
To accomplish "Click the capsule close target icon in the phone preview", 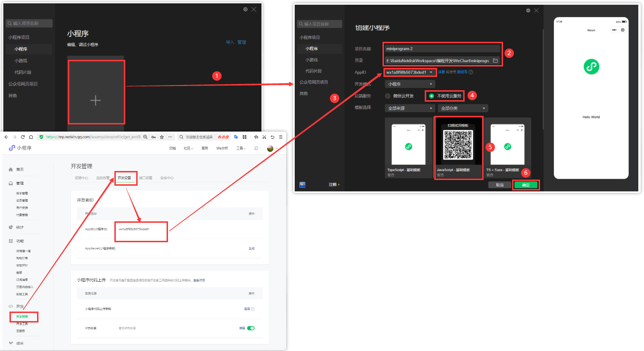I will coord(623,29).
